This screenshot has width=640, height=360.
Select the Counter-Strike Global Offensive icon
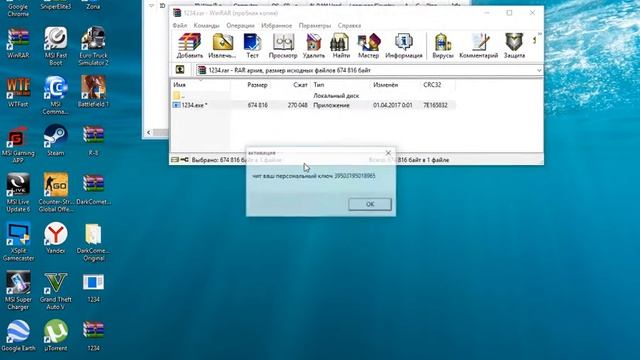click(56, 193)
